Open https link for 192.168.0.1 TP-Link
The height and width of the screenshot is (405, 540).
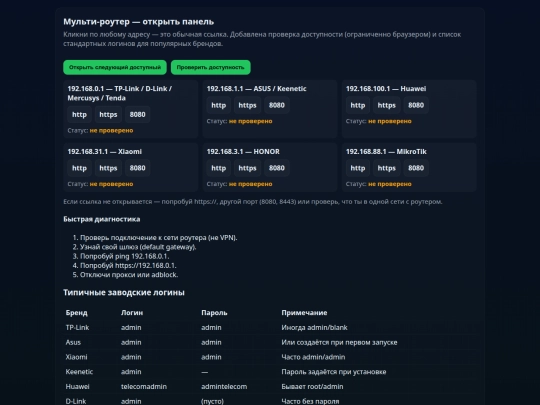pyautogui.click(x=108, y=115)
